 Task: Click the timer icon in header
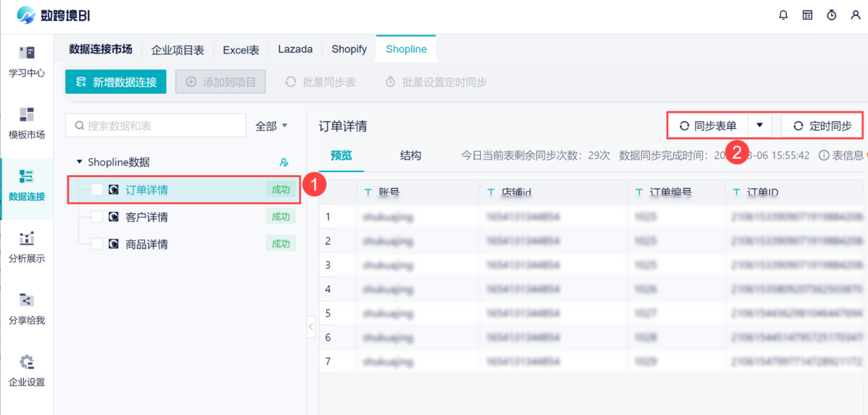coord(832,15)
